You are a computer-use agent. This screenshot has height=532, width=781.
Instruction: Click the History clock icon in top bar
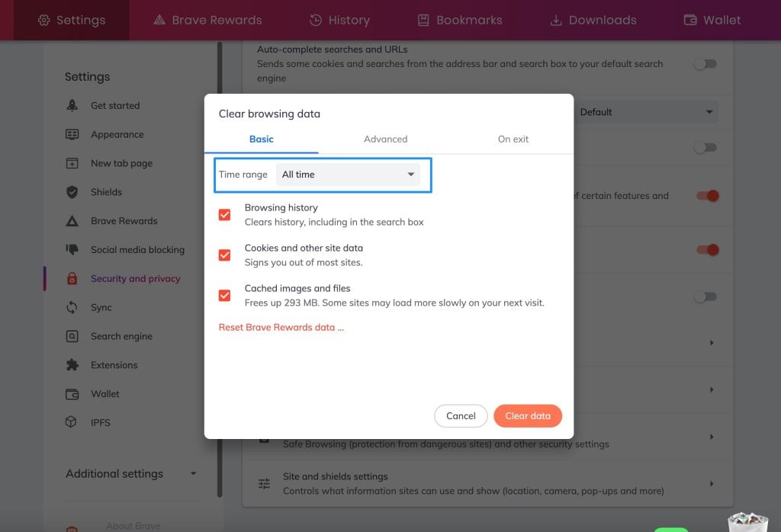315,20
